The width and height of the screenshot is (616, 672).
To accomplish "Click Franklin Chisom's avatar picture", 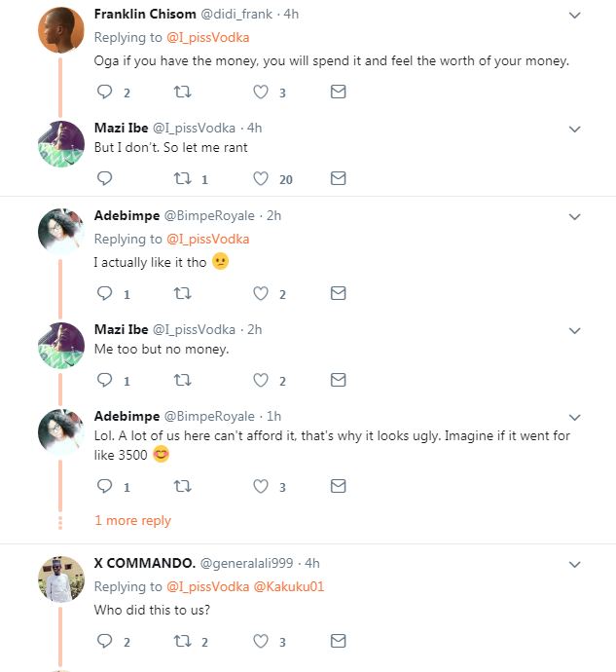I will pyautogui.click(x=61, y=29).
